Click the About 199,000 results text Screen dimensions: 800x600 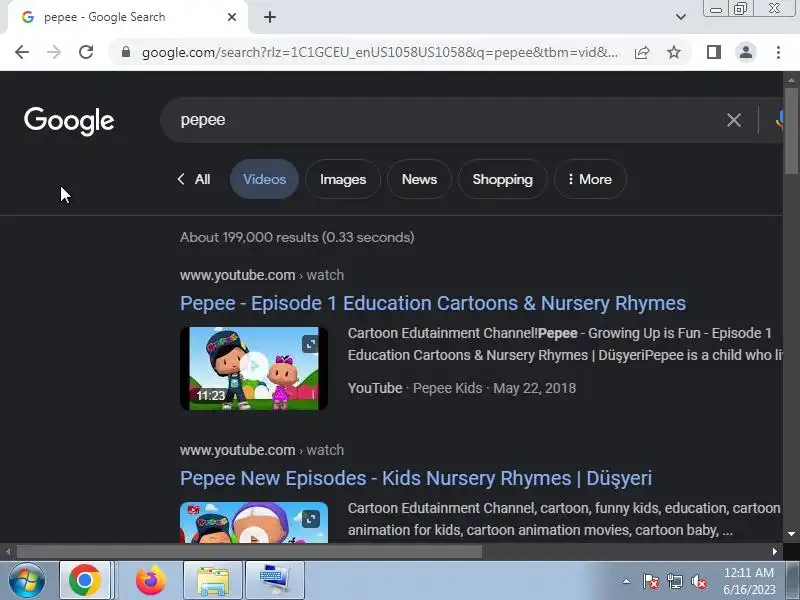point(297,237)
